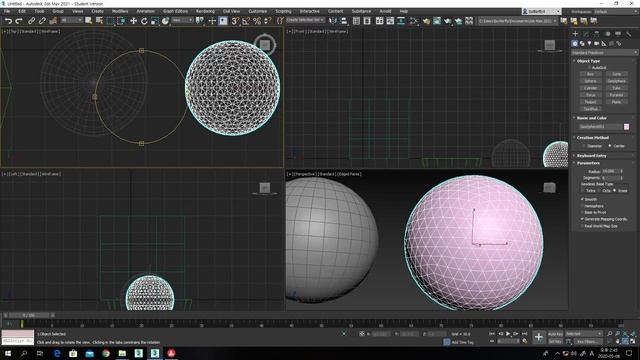Click the Cone primitive button

point(616,74)
